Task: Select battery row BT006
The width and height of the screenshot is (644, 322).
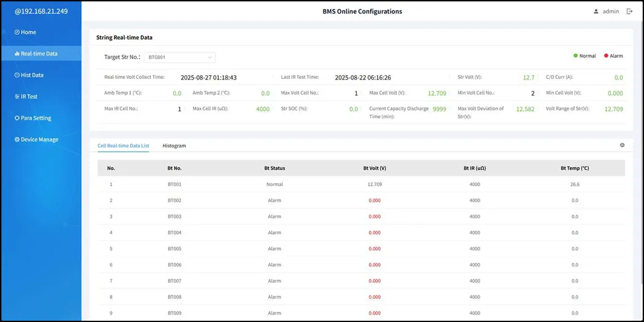Action: (x=361, y=265)
